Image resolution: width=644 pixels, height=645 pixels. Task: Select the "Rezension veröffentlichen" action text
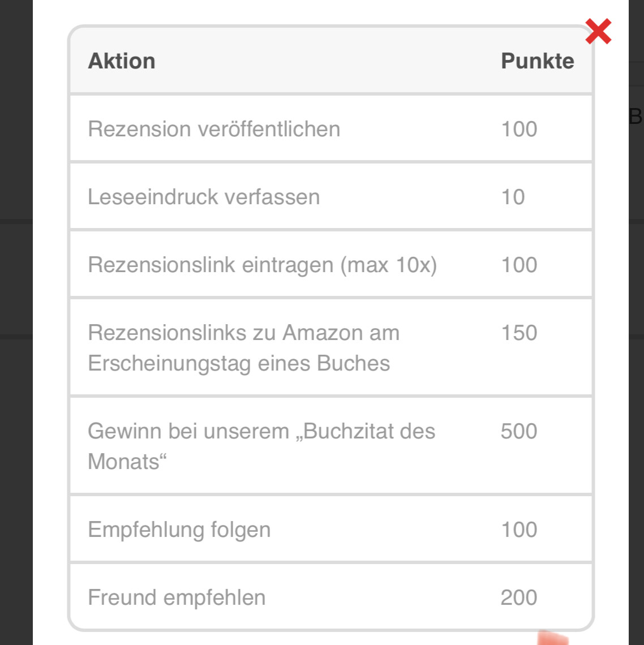[214, 129]
